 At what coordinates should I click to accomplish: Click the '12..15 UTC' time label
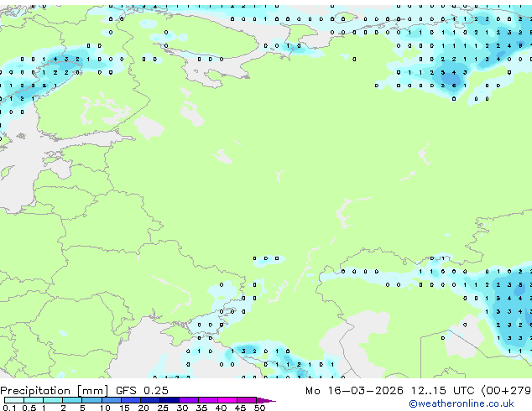(442, 391)
